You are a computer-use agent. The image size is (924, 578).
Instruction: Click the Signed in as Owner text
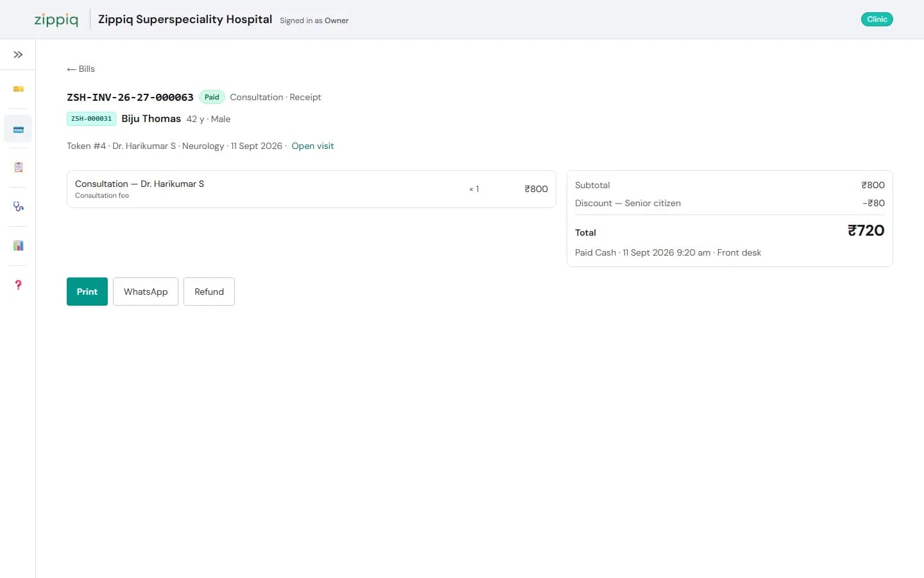(x=314, y=21)
